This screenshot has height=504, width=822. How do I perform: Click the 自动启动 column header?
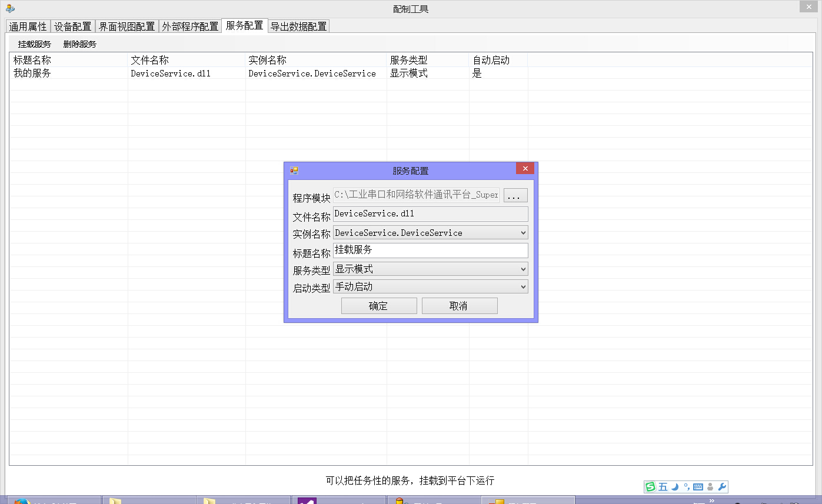[498, 60]
